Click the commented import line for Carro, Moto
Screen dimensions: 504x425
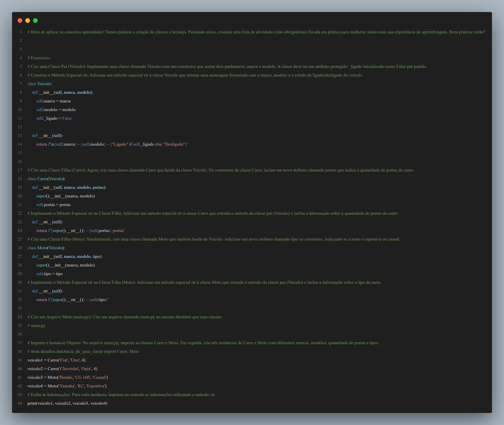click(x=83, y=351)
